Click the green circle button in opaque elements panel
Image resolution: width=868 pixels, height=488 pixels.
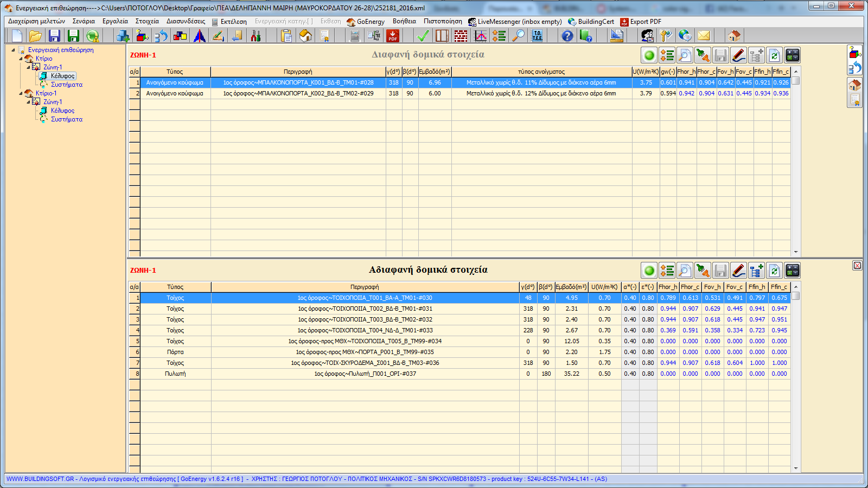coord(649,271)
